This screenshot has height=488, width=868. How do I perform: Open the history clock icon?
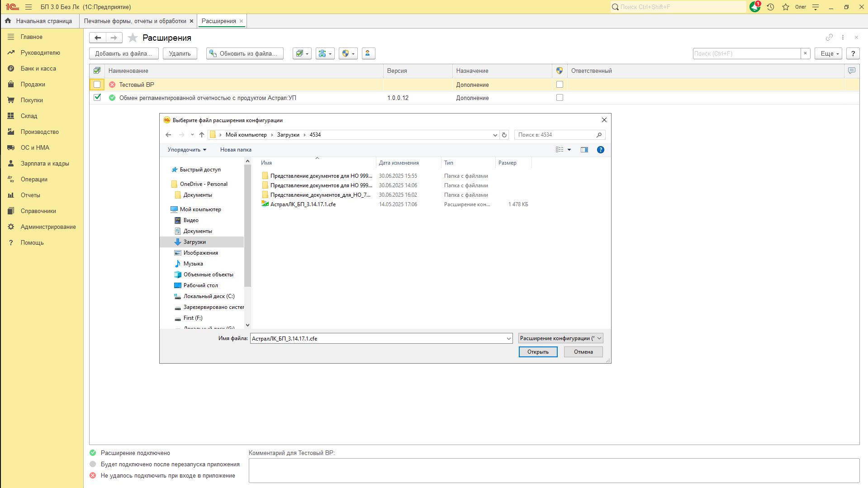point(770,7)
